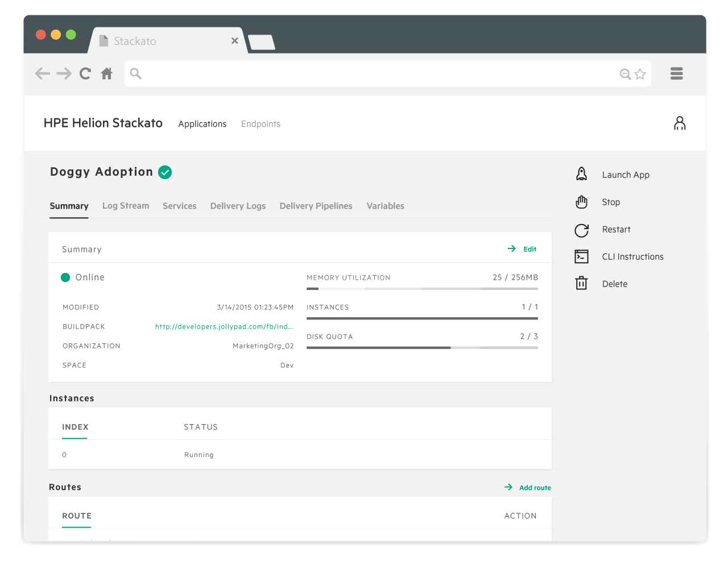Open the user profile icon
This screenshot has width=728, height=564.
[x=680, y=123]
